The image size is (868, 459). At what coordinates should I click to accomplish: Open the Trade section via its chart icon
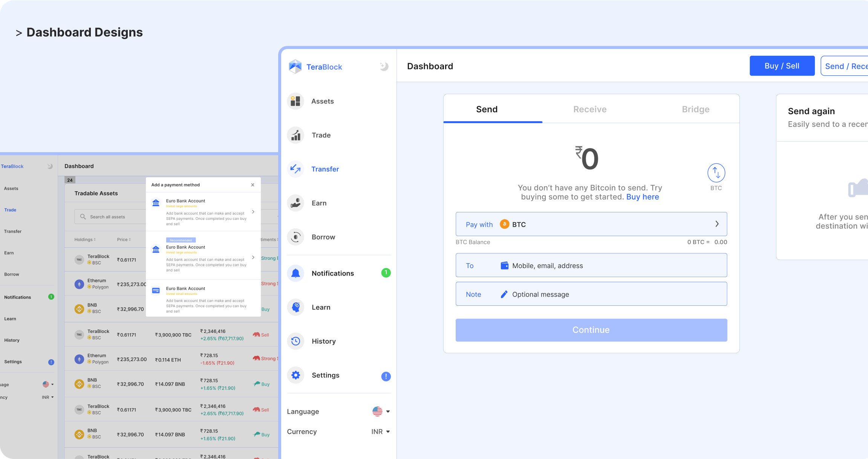pyautogui.click(x=295, y=135)
